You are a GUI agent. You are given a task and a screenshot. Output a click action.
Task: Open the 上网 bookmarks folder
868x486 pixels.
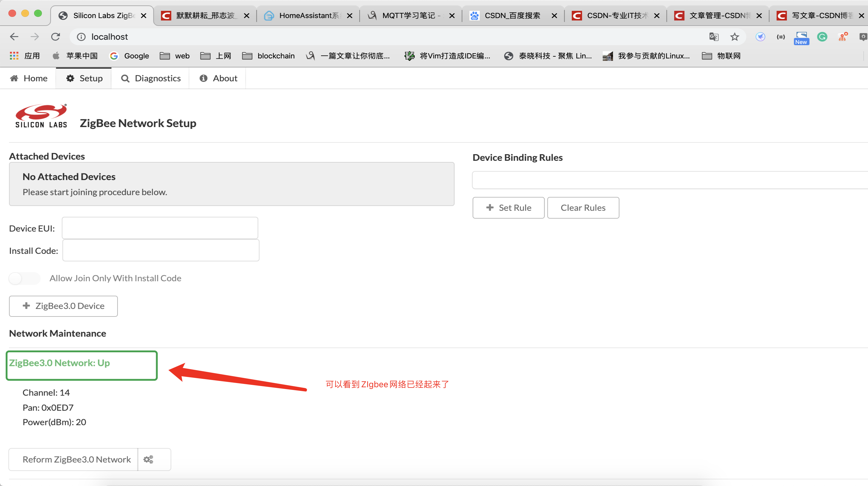click(x=216, y=56)
